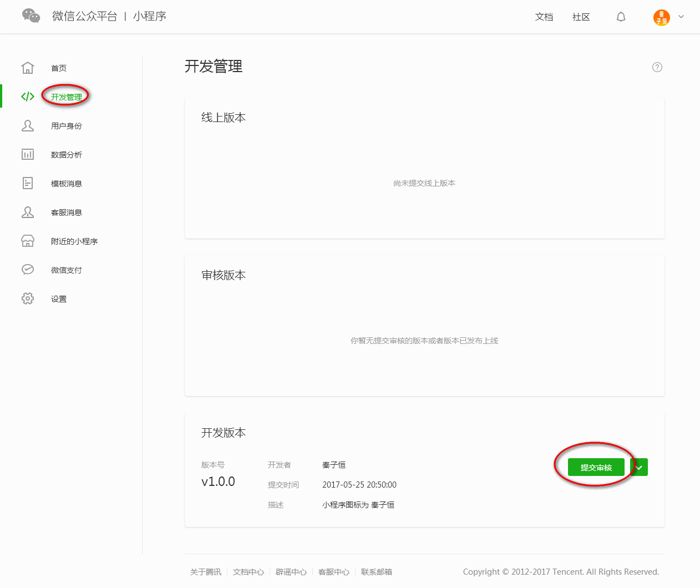
Task: Click the 联系邮箱 footer link
Action: pyautogui.click(x=377, y=572)
